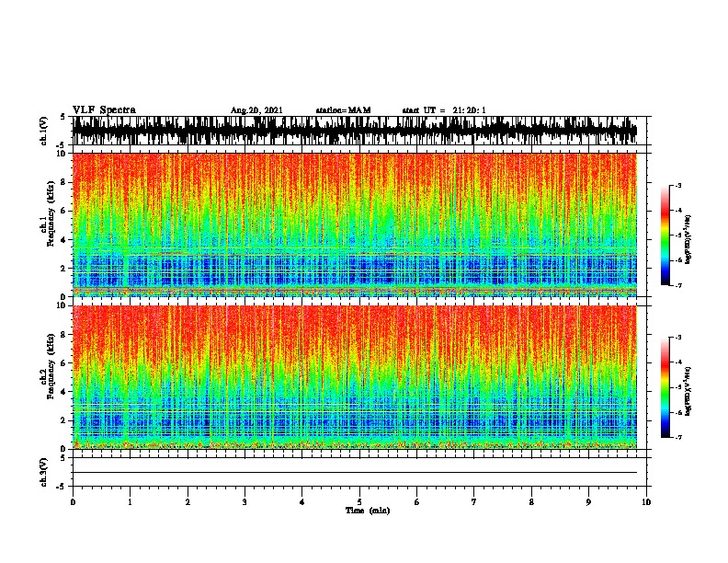Click the ch.2 PSD color scale bar

coord(665,387)
